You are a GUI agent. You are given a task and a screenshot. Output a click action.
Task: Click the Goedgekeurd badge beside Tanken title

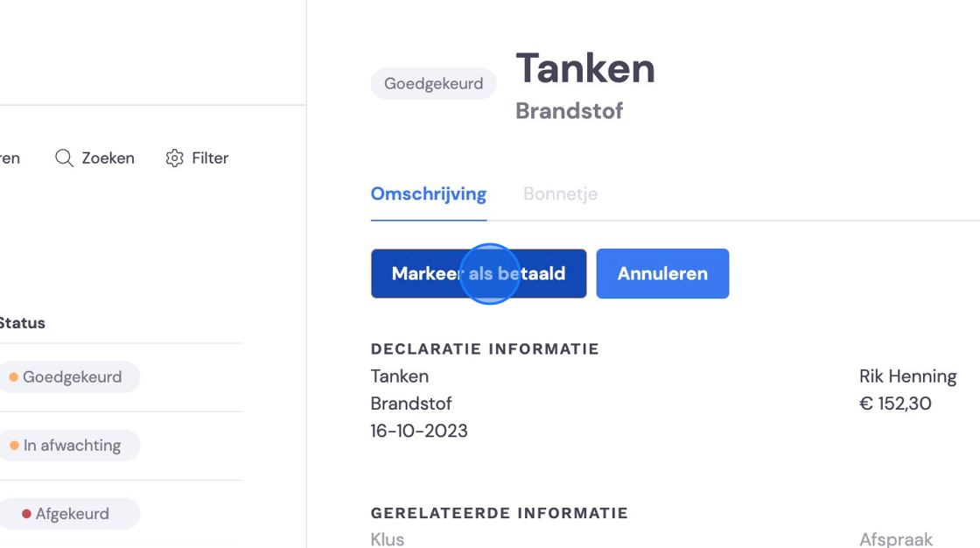[x=434, y=83]
